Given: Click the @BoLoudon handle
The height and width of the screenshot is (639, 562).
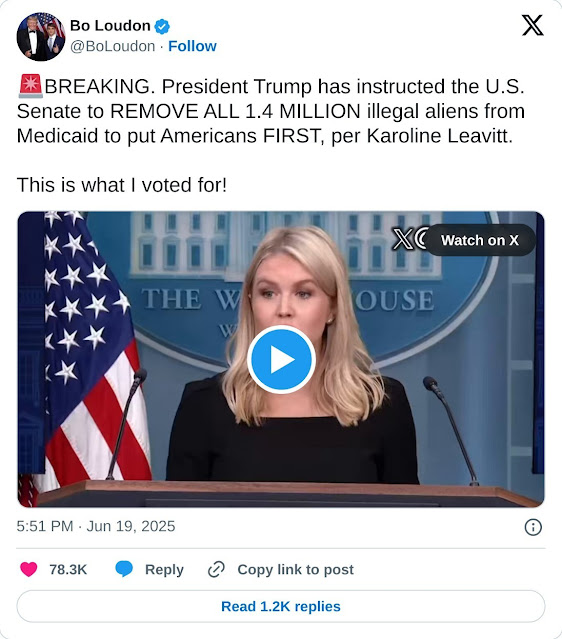Looking at the screenshot, I should (x=112, y=46).
